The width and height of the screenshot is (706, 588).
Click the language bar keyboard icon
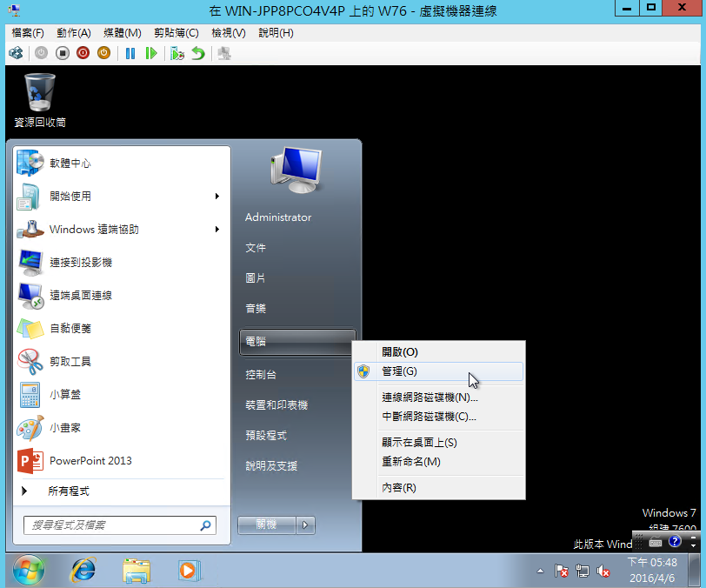pyautogui.click(x=655, y=542)
